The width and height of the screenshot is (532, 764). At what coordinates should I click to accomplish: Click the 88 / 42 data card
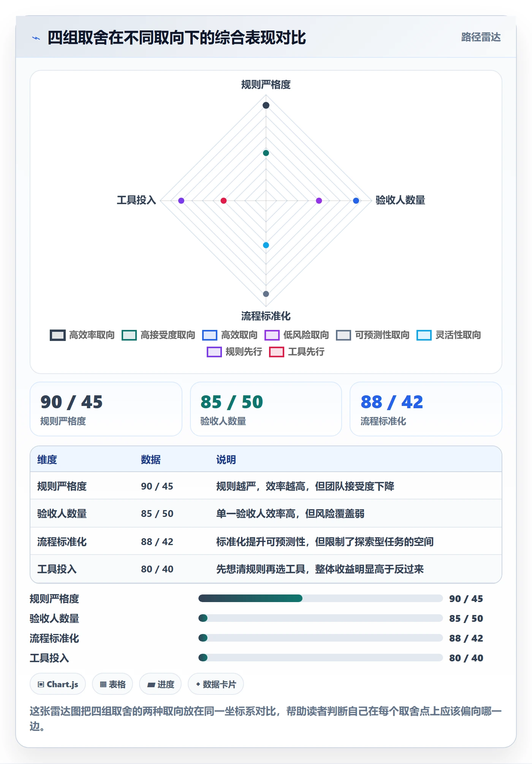(x=426, y=409)
